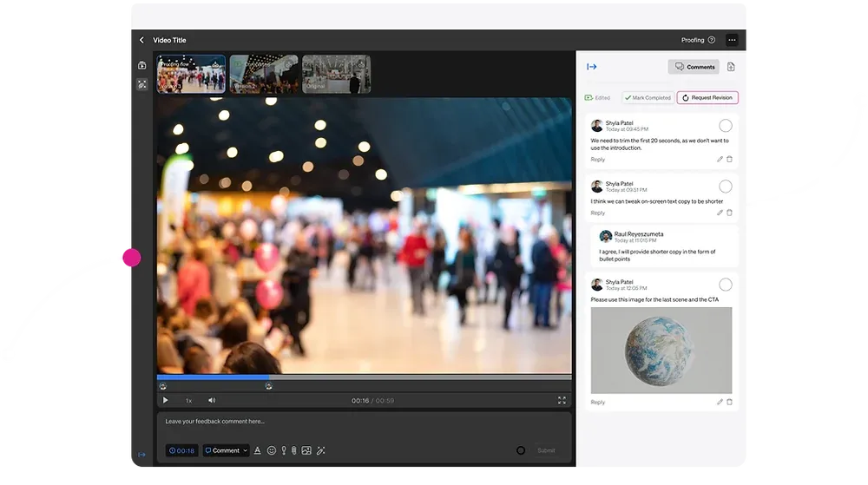868x485 pixels.
Task: Open the emoji picker
Action: point(271,450)
